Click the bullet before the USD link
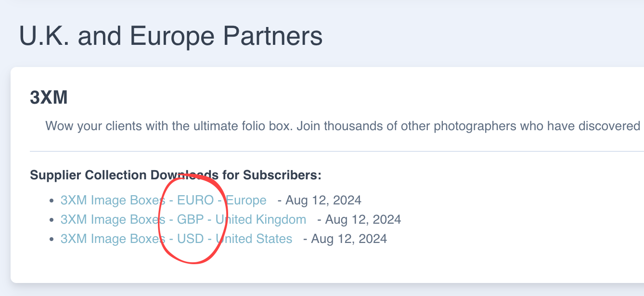 click(x=52, y=240)
